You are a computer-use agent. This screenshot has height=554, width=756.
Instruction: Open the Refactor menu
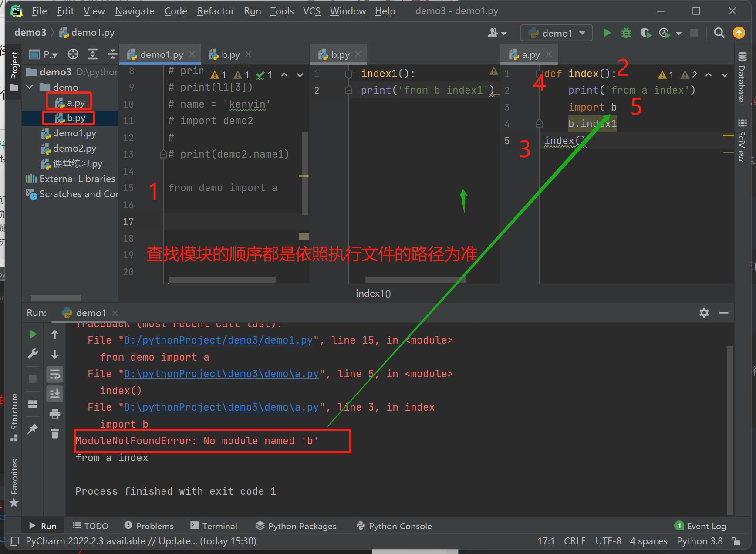[216, 11]
